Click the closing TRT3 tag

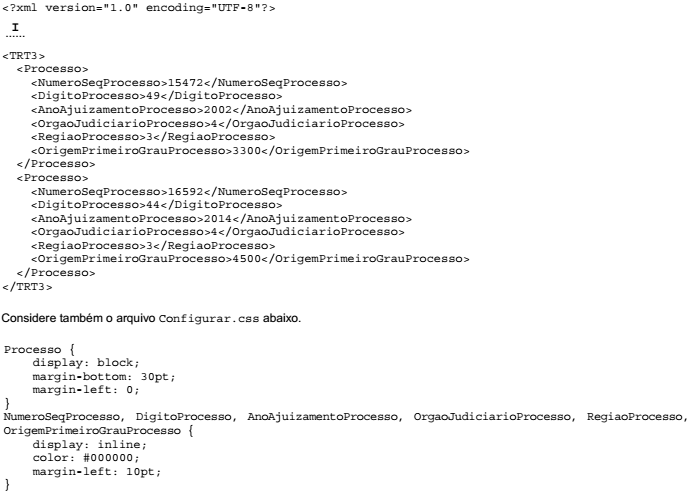(x=27, y=287)
